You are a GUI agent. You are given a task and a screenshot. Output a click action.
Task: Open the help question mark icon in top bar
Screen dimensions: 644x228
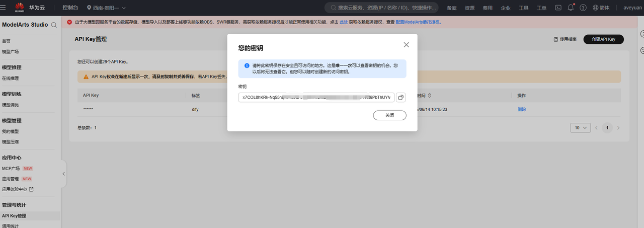click(583, 8)
